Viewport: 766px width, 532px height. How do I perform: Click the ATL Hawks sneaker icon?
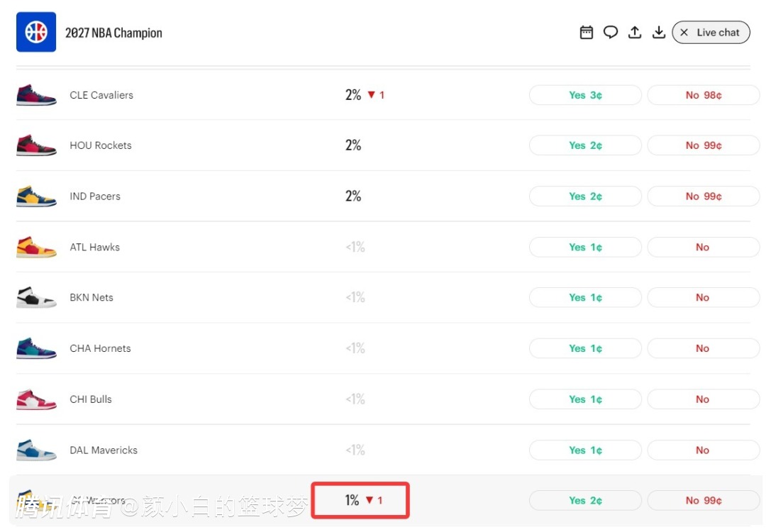point(36,247)
